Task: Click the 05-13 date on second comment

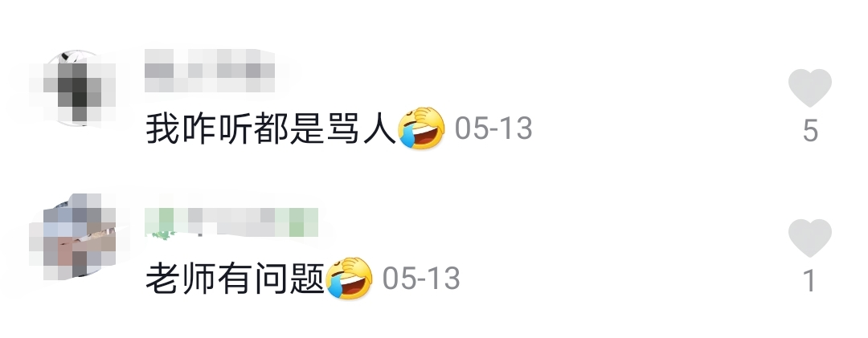Action: 421,279
